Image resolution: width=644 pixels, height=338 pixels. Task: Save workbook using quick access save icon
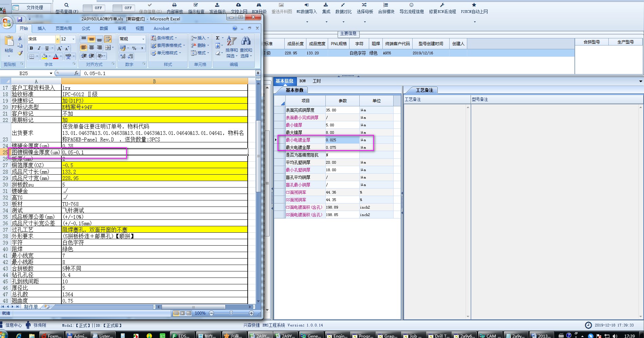coord(20,19)
